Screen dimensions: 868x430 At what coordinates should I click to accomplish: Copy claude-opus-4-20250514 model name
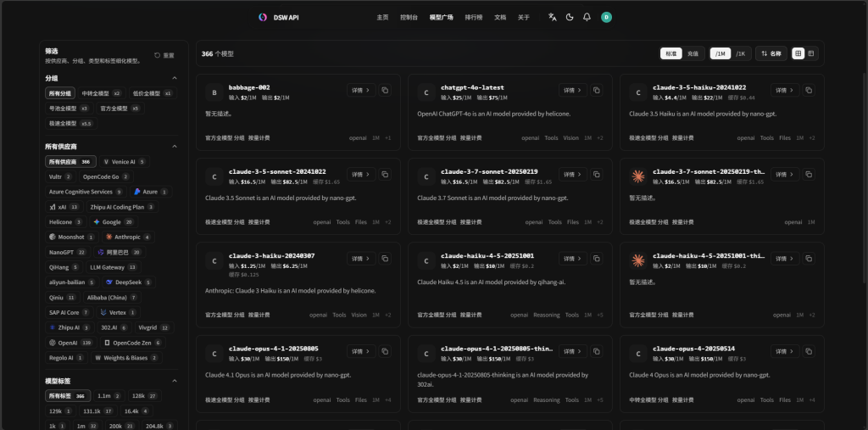(x=809, y=351)
